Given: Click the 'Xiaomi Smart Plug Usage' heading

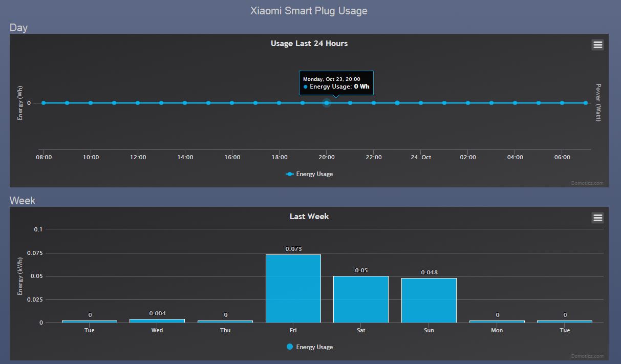Looking at the screenshot, I should tap(309, 11).
